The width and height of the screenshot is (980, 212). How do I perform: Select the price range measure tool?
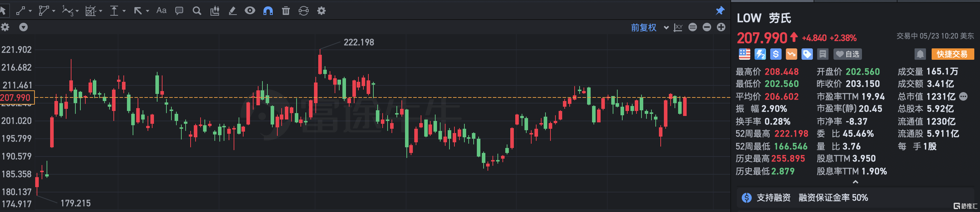click(x=114, y=11)
